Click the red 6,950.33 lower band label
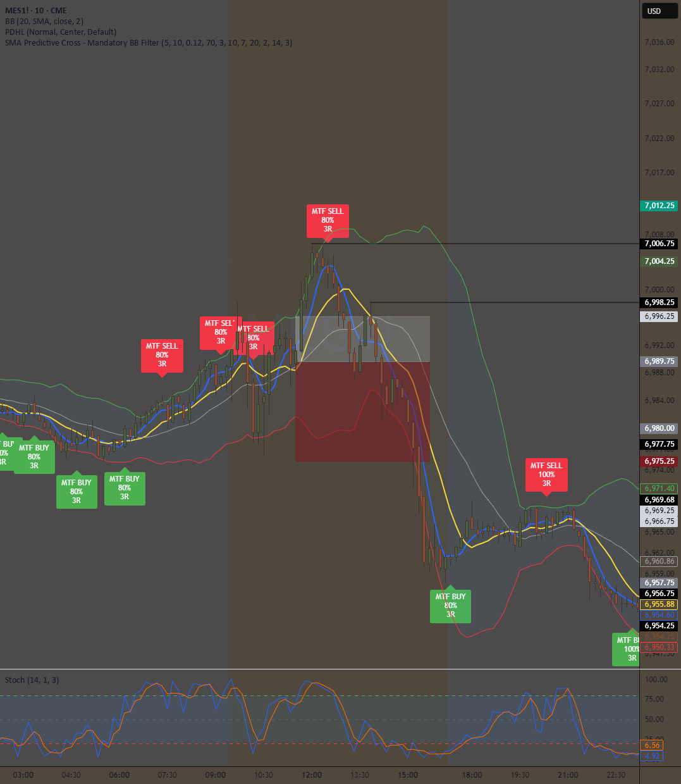 pyautogui.click(x=660, y=647)
